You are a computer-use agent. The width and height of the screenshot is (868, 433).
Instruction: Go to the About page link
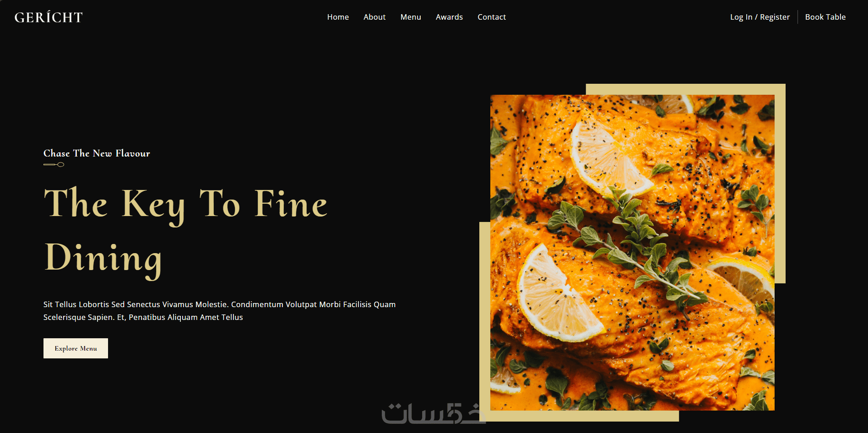[374, 17]
